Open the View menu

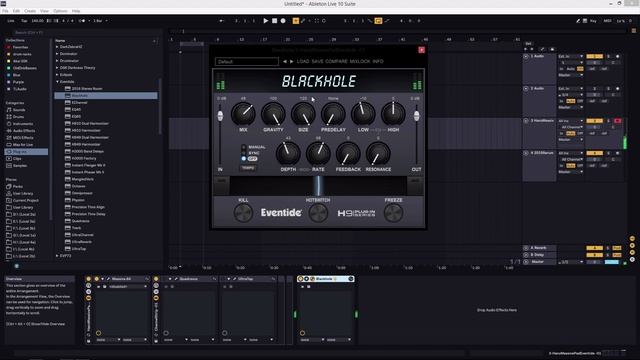[44, 11]
